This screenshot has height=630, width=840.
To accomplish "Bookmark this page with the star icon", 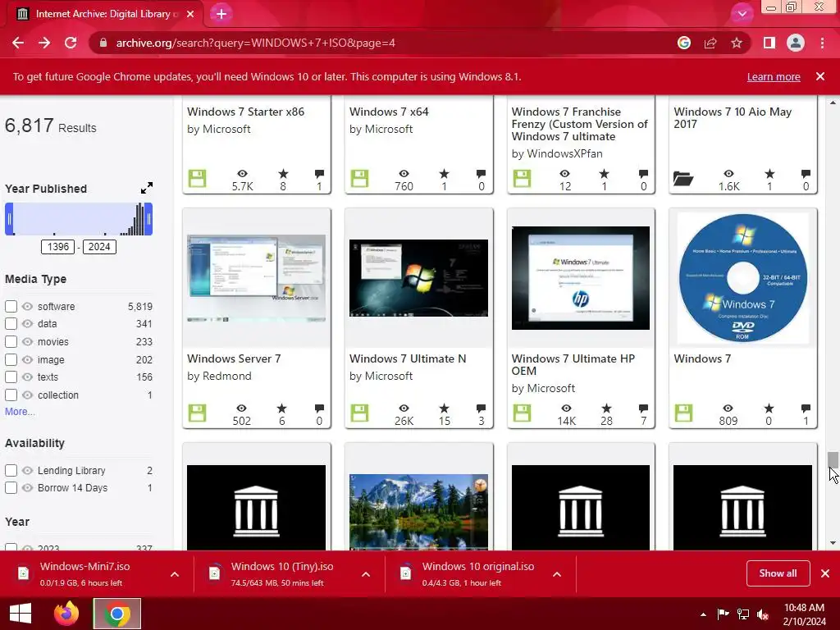I will [x=737, y=43].
